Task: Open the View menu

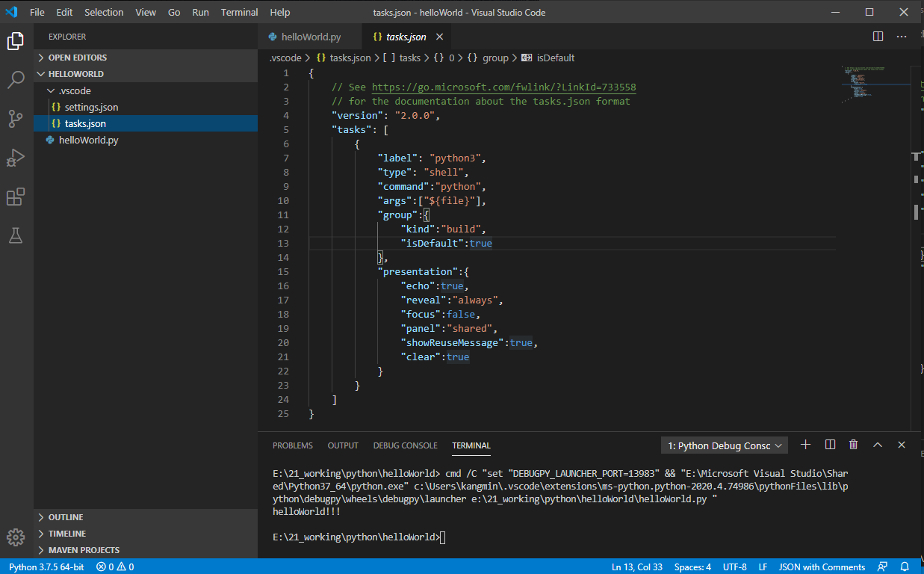Action: (x=146, y=12)
